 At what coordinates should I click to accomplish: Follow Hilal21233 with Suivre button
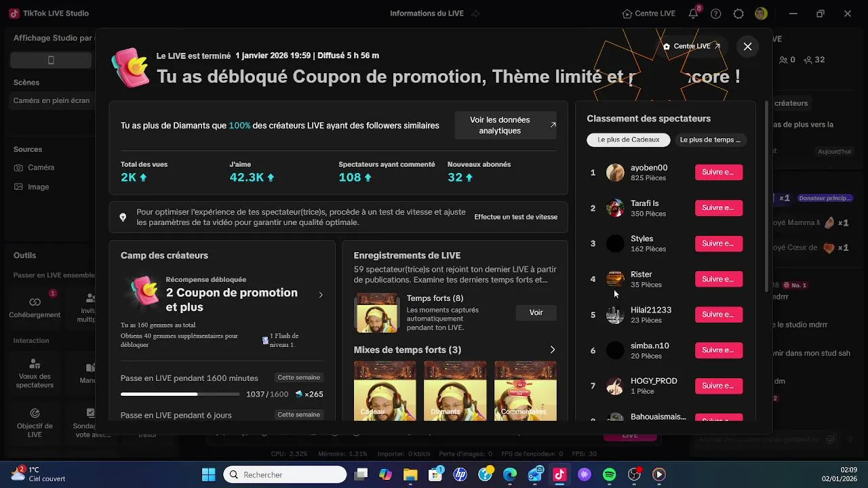click(x=718, y=314)
